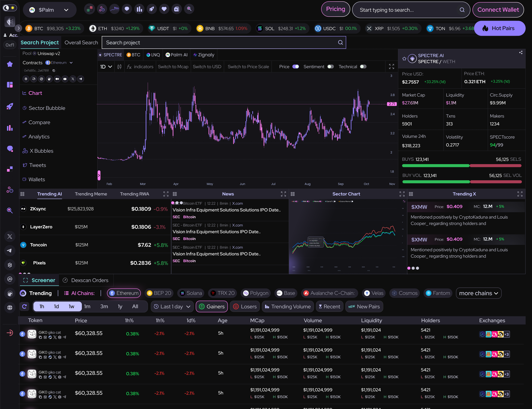Open the Medium link icon under contracts

[x=57, y=79]
